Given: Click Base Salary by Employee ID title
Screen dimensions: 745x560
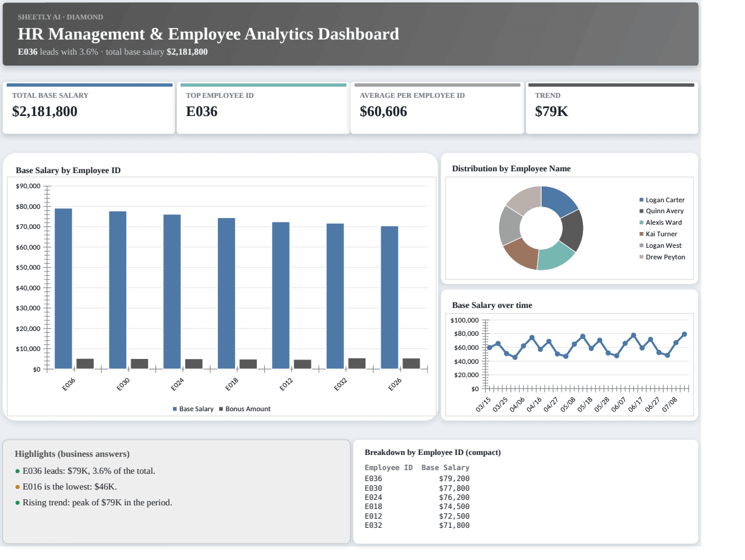Looking at the screenshot, I should point(68,171).
